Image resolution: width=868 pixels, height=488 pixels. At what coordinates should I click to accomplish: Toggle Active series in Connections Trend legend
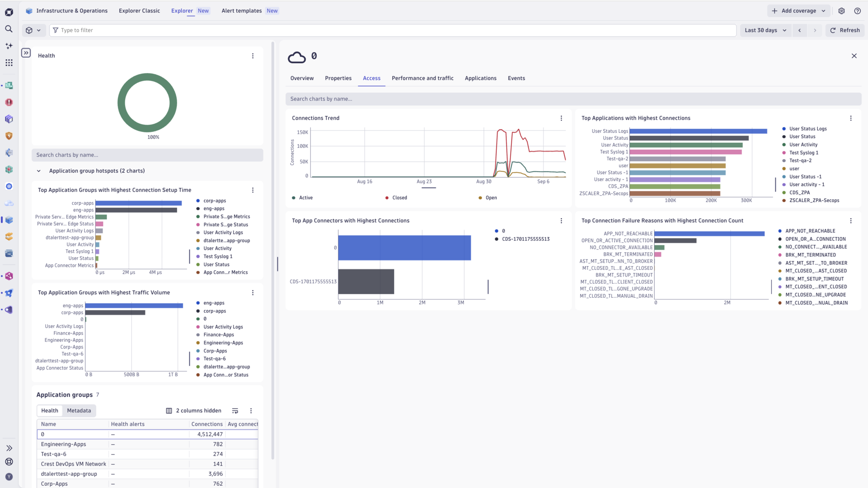click(302, 198)
